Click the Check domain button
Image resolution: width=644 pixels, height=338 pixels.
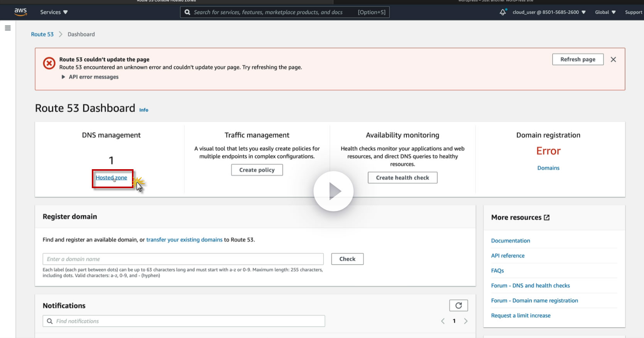(x=347, y=259)
